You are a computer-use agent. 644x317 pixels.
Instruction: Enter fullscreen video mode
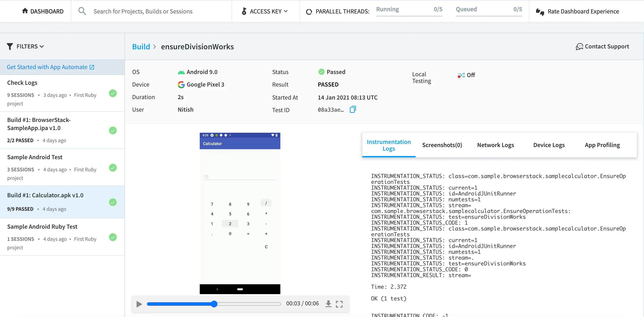coord(339,304)
